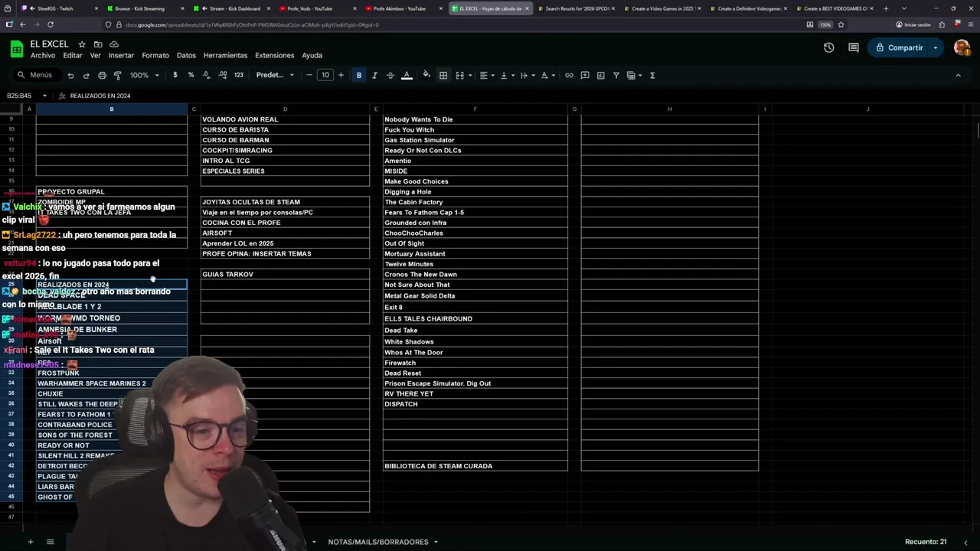The height and width of the screenshot is (551, 980).
Task: Open all sheets list icon
Action: point(51,542)
